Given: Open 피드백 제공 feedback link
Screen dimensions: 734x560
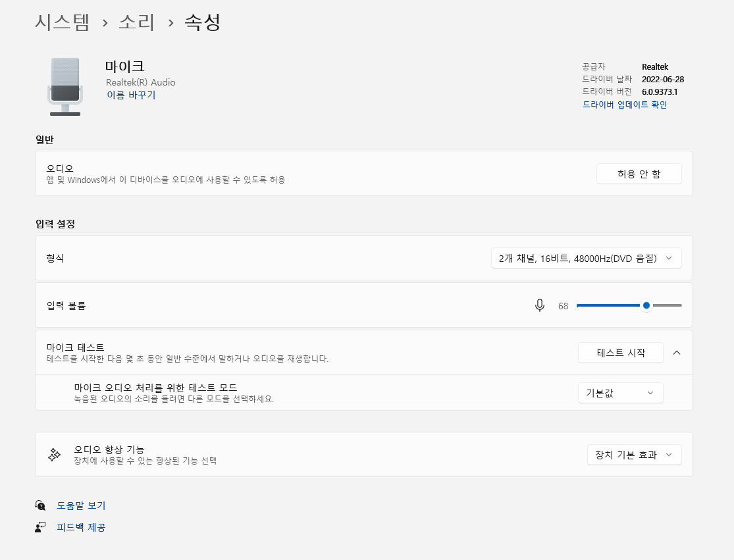Looking at the screenshot, I should point(82,527).
